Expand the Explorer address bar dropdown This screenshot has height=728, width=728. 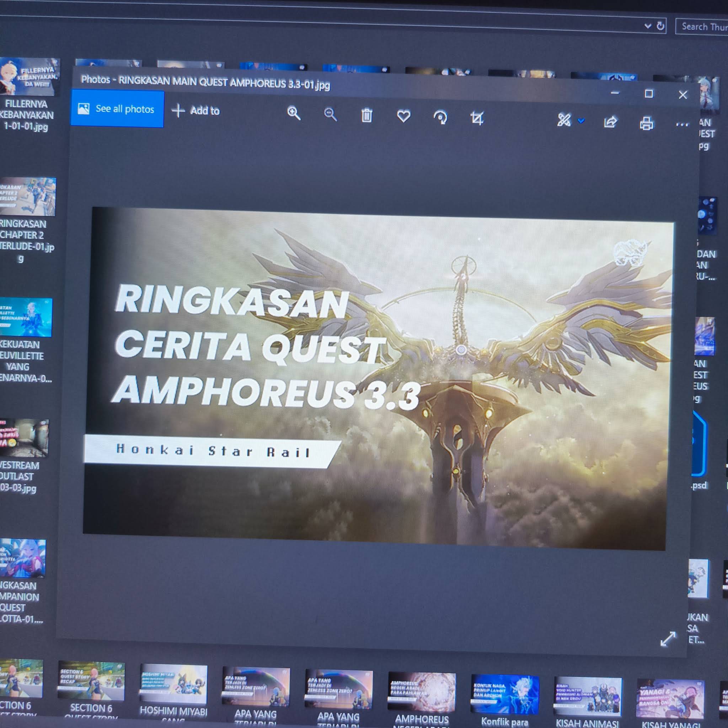tap(648, 26)
